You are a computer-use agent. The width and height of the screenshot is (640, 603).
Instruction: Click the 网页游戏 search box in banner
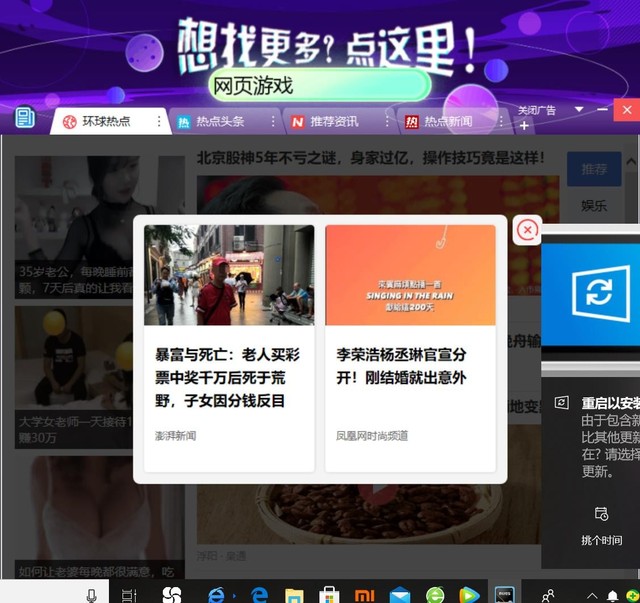(320, 85)
